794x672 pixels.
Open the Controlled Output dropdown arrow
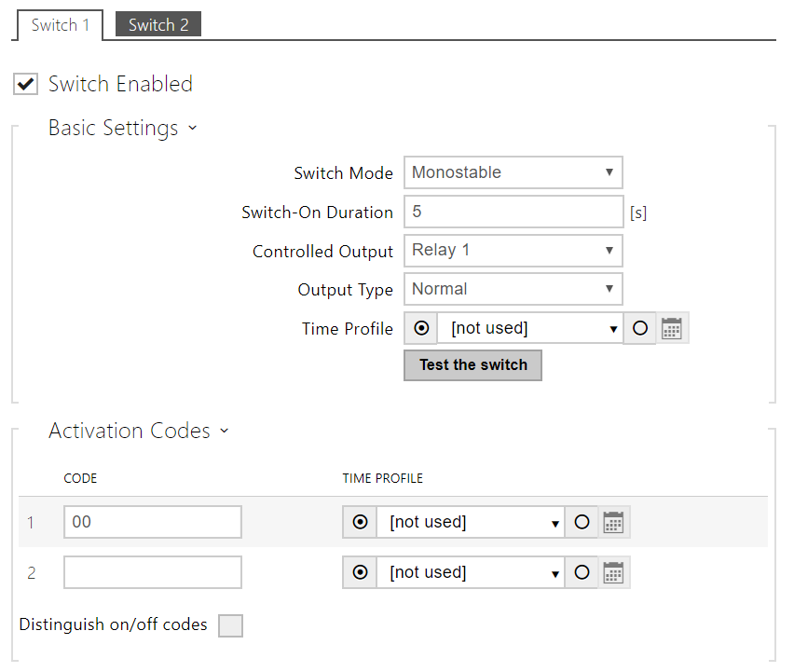click(610, 251)
